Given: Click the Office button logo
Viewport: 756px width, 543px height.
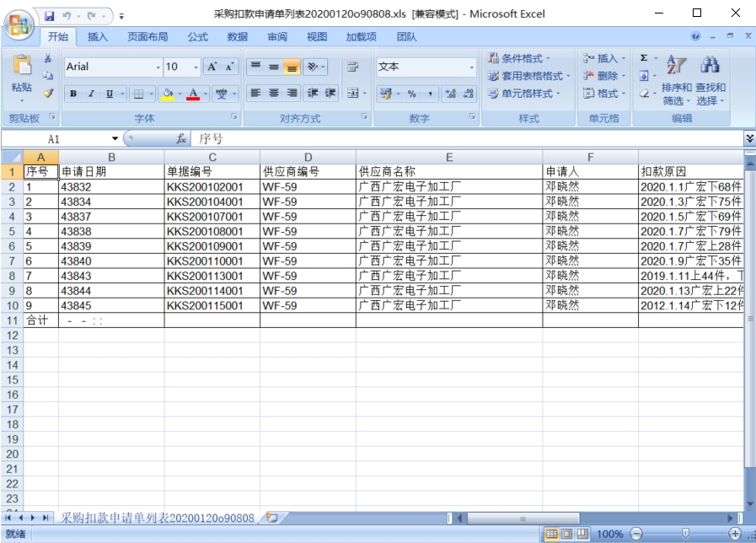Looking at the screenshot, I should point(19,20).
